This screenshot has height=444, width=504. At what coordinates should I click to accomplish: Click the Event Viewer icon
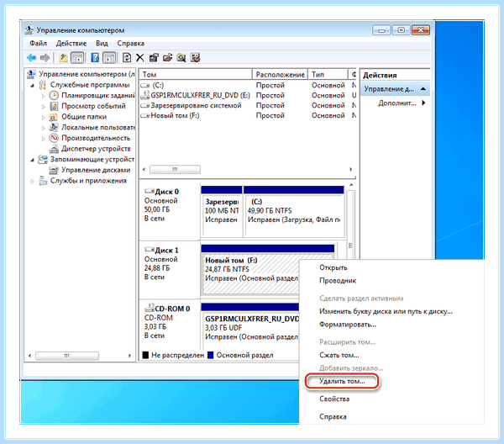tap(54, 106)
